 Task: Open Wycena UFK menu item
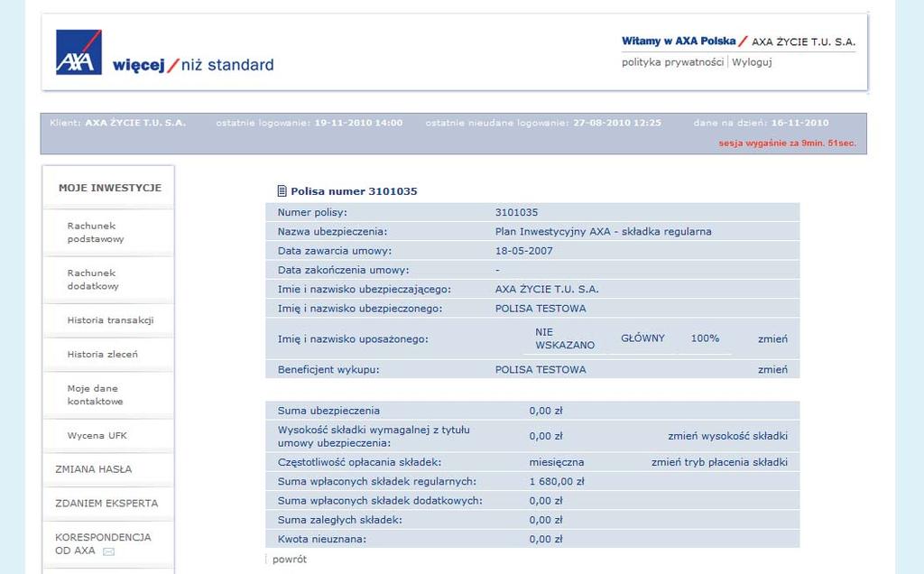[97, 436]
